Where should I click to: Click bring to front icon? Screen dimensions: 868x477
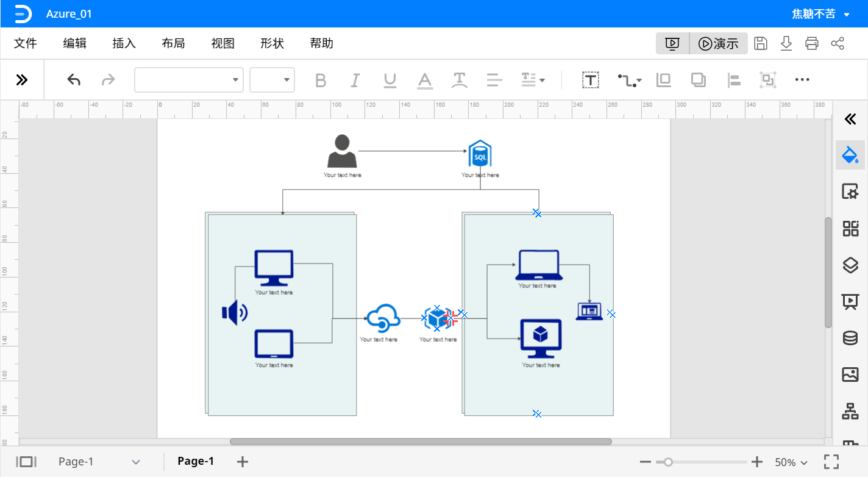664,80
